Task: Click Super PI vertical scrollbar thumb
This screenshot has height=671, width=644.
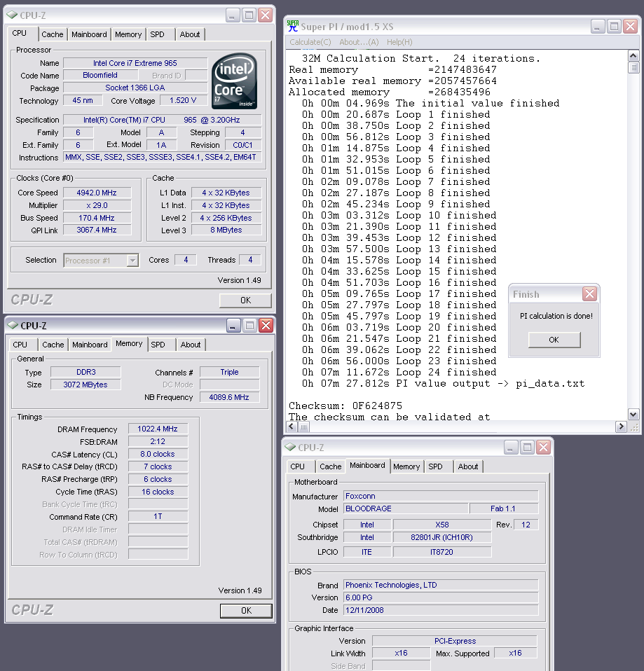Action: [633, 68]
